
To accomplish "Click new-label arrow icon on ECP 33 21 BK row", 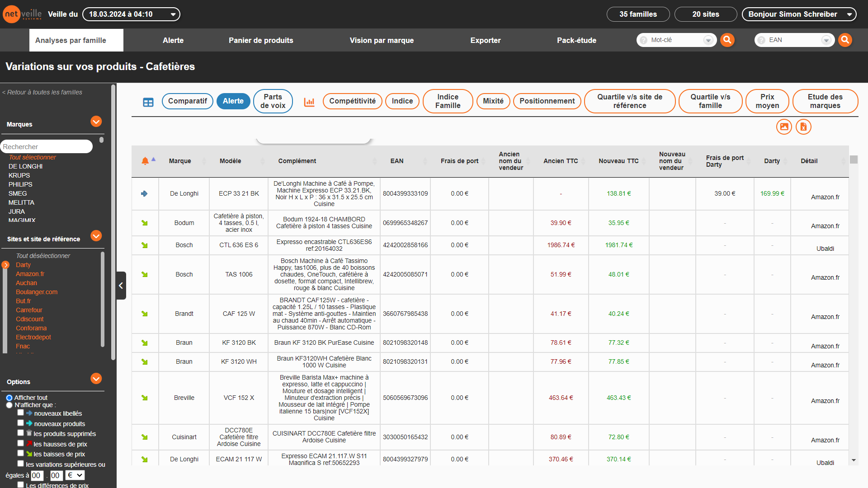I will click(144, 193).
